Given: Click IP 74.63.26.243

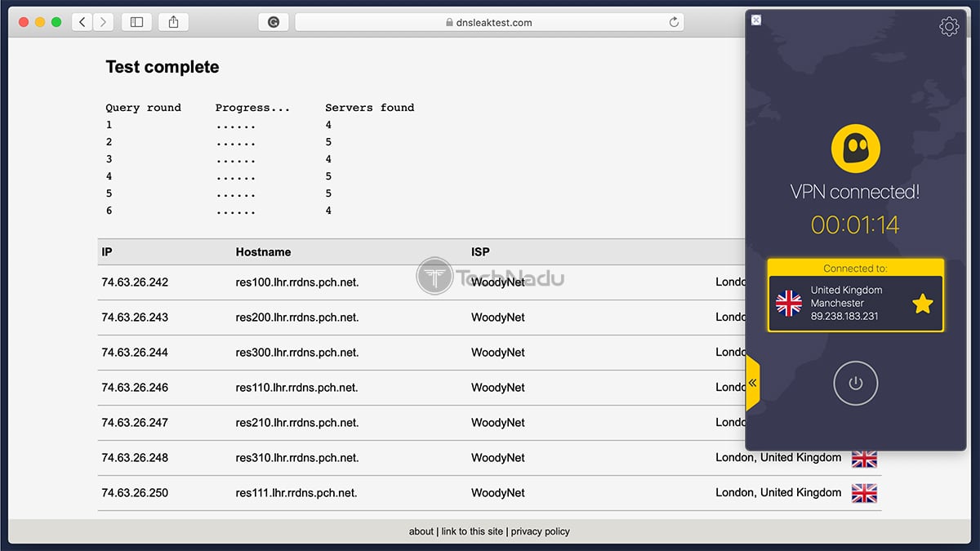Looking at the screenshot, I should pyautogui.click(x=135, y=318).
